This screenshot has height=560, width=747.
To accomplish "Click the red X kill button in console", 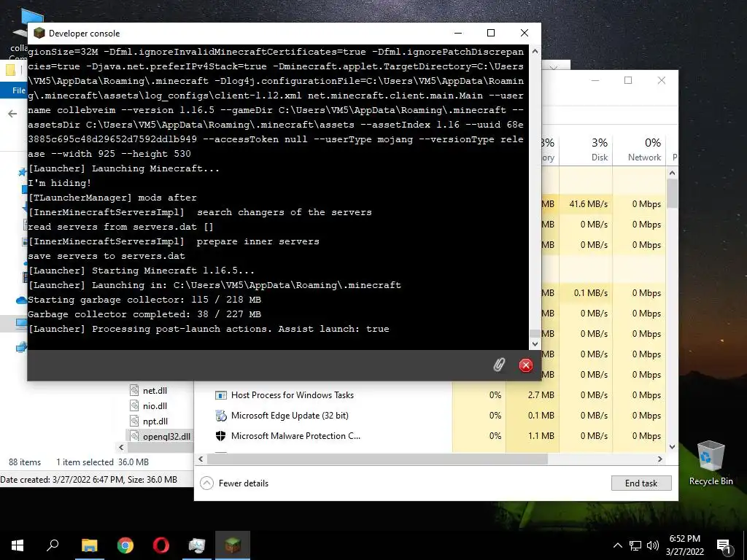I will tap(525, 365).
